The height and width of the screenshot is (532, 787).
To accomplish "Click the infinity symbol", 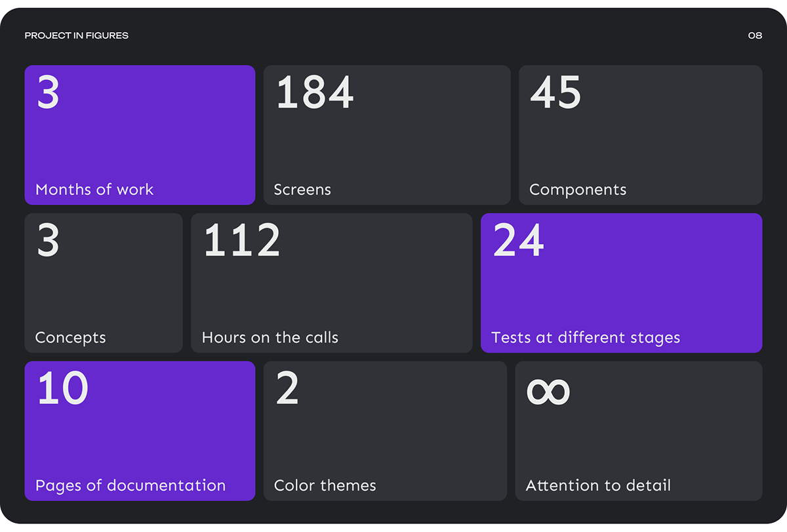I will coord(548,392).
